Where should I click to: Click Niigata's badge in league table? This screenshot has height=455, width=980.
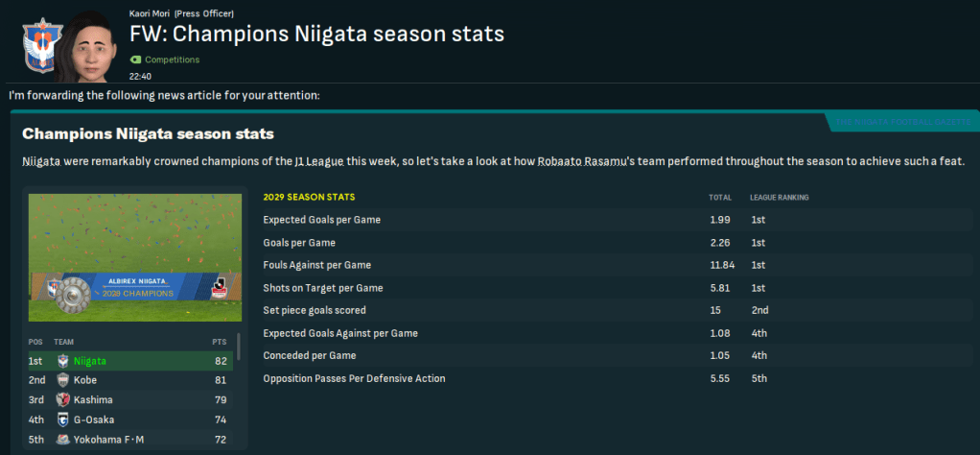[x=62, y=361]
